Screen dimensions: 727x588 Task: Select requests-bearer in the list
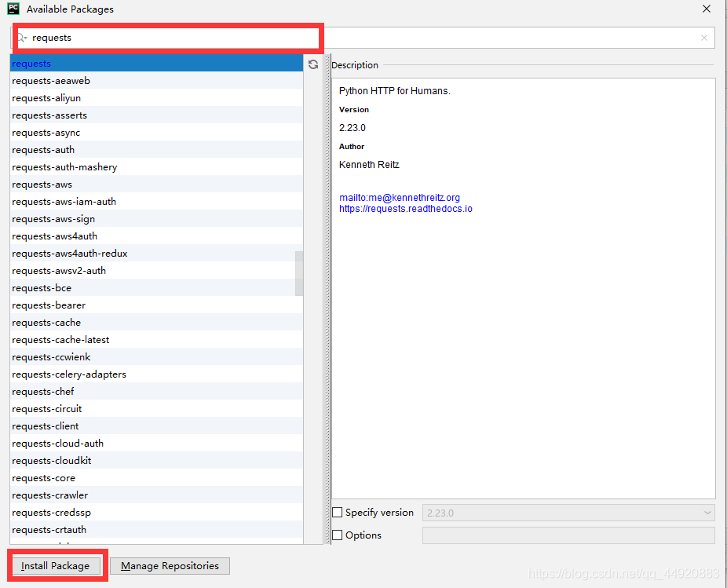tap(156, 305)
